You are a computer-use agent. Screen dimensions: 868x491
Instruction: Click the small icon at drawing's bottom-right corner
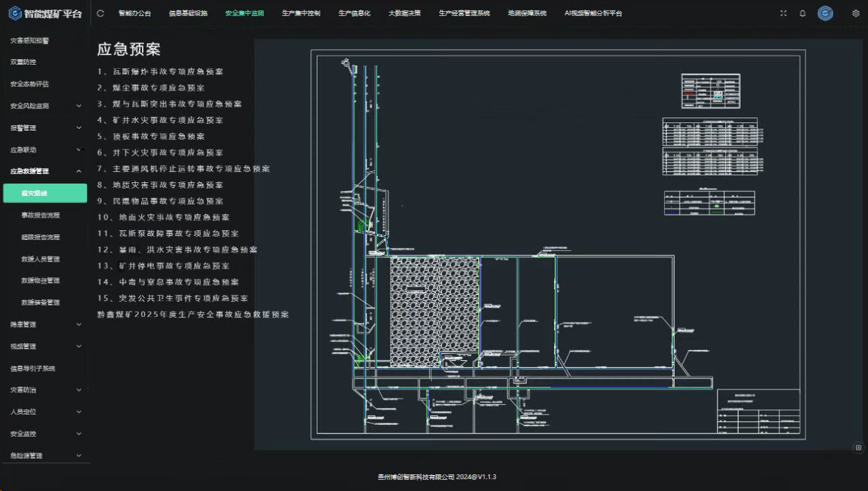tap(858, 447)
